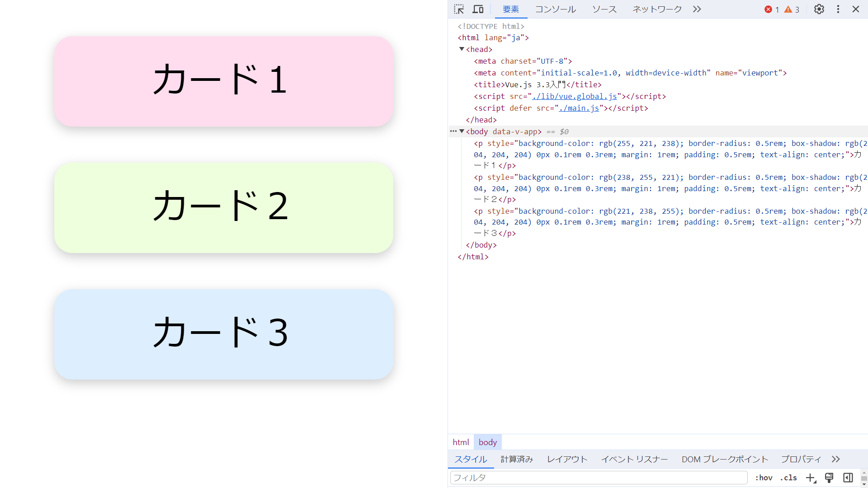Open the ./lib/vue.global.js link
Screen dimensions: 868x488
click(x=574, y=96)
